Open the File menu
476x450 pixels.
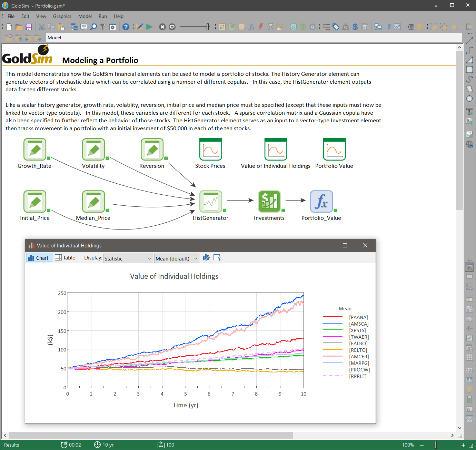tap(11, 16)
